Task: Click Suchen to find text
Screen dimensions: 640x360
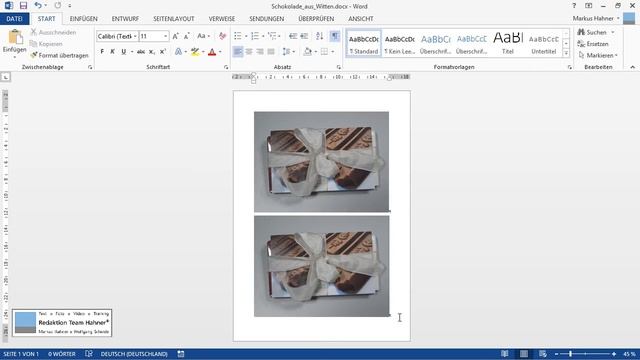Action: point(593,32)
